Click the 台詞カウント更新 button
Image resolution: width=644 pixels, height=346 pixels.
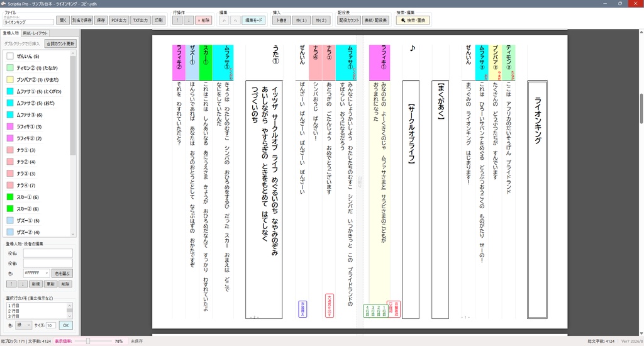tap(60, 43)
